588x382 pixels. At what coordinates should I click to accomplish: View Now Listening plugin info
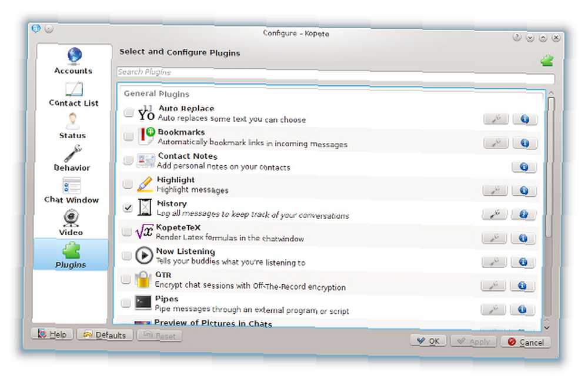pos(523,262)
